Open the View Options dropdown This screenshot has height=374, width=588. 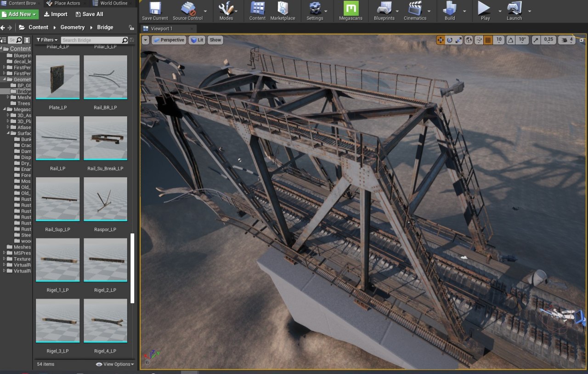coord(115,364)
